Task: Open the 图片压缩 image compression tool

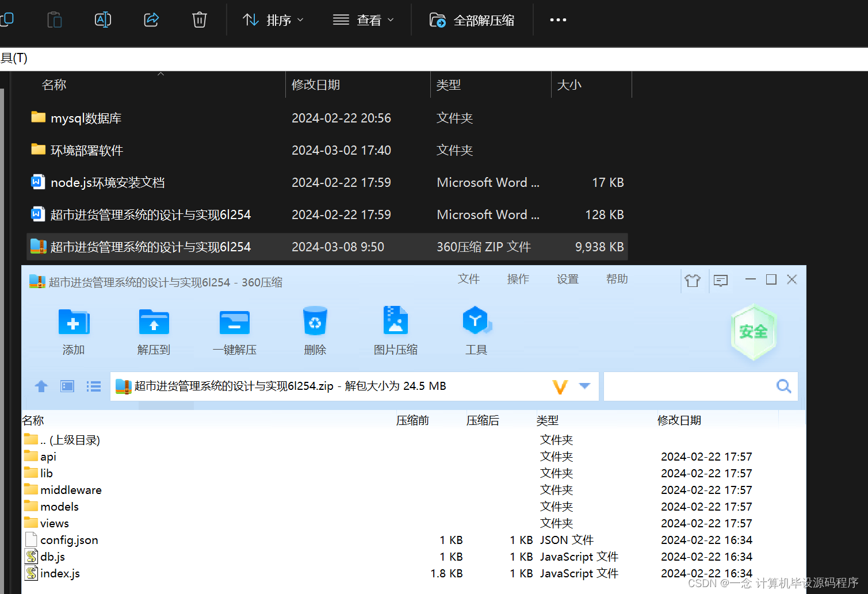Action: [x=395, y=331]
